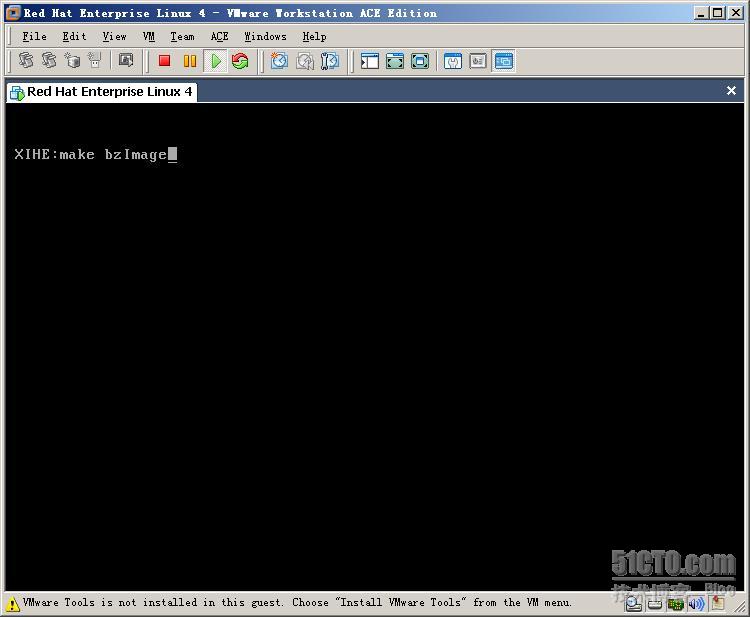
Task: Expand the ACE menu
Action: point(219,36)
